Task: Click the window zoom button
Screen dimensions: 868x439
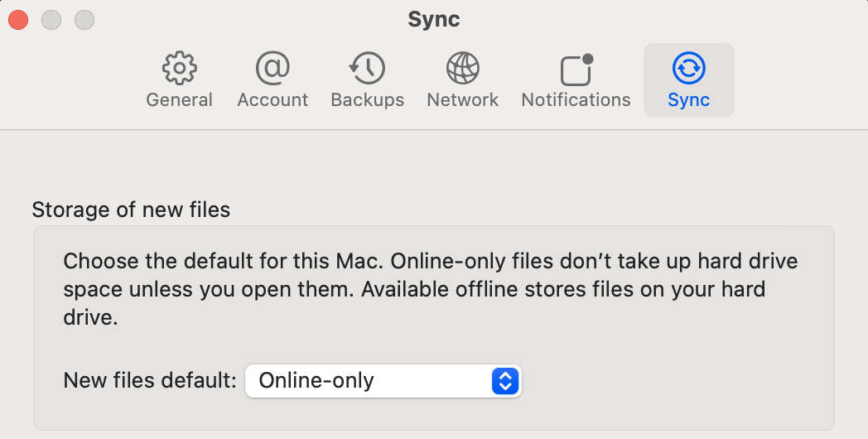Action: tap(84, 19)
